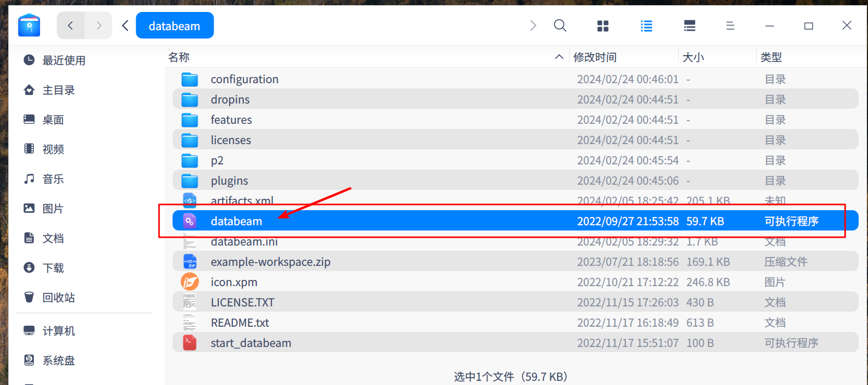Viewport: 868px width, 385px height.
Task: Switch to list view mode
Action: pyautogui.click(x=647, y=26)
